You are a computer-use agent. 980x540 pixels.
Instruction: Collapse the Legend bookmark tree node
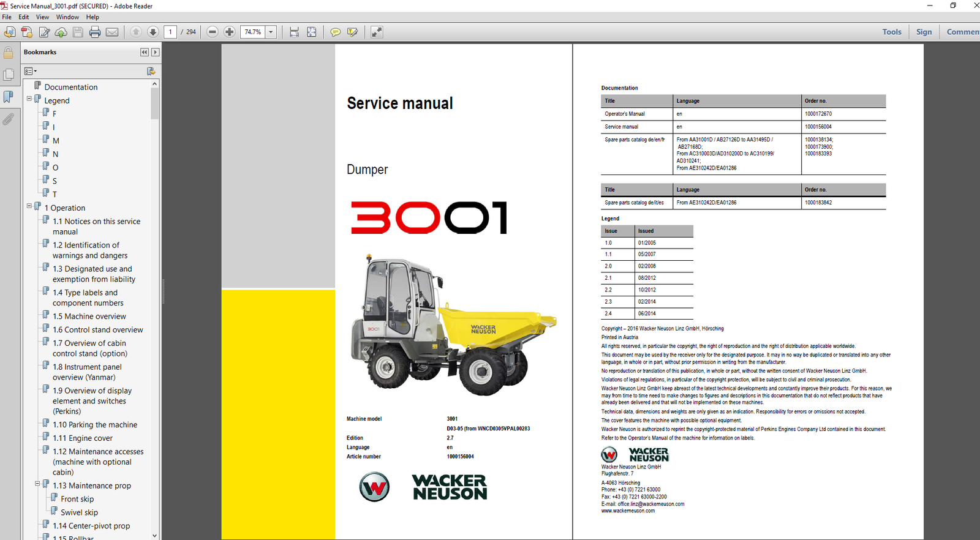(29, 99)
